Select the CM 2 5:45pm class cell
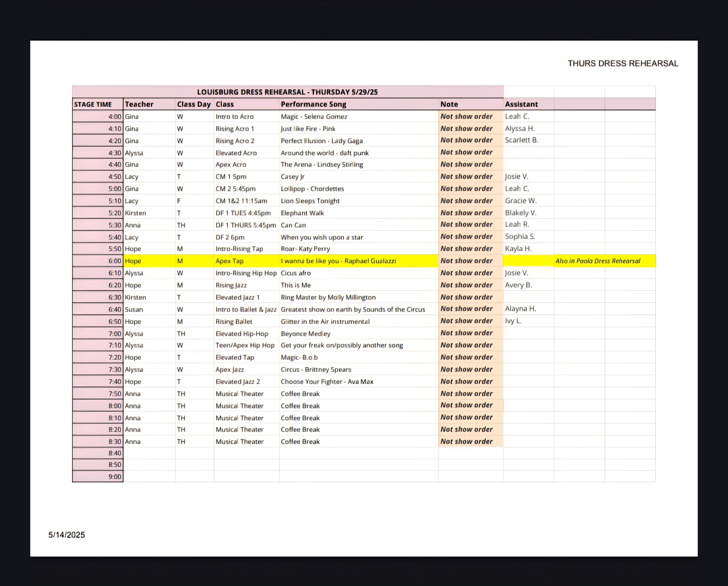728x586 pixels. click(x=246, y=189)
